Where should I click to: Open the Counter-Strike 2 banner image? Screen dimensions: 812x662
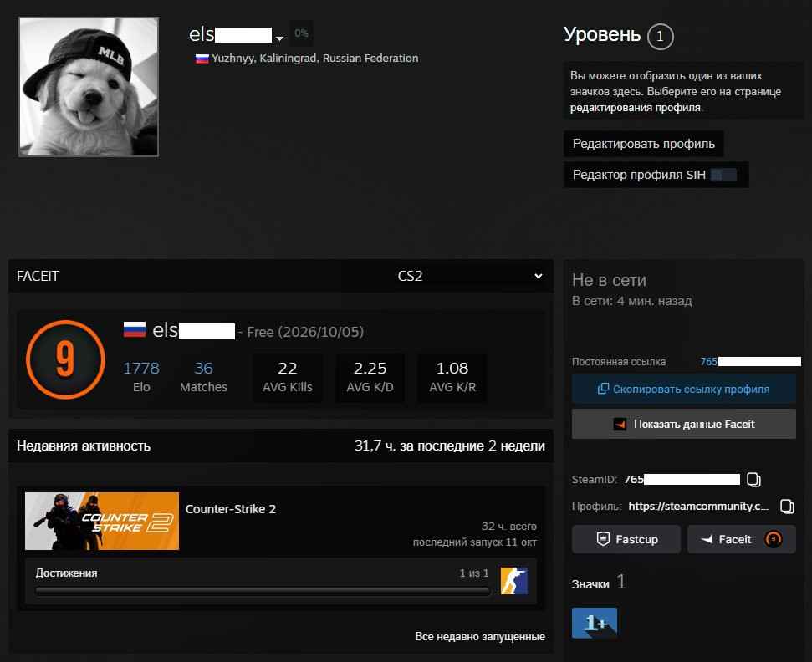(102, 521)
